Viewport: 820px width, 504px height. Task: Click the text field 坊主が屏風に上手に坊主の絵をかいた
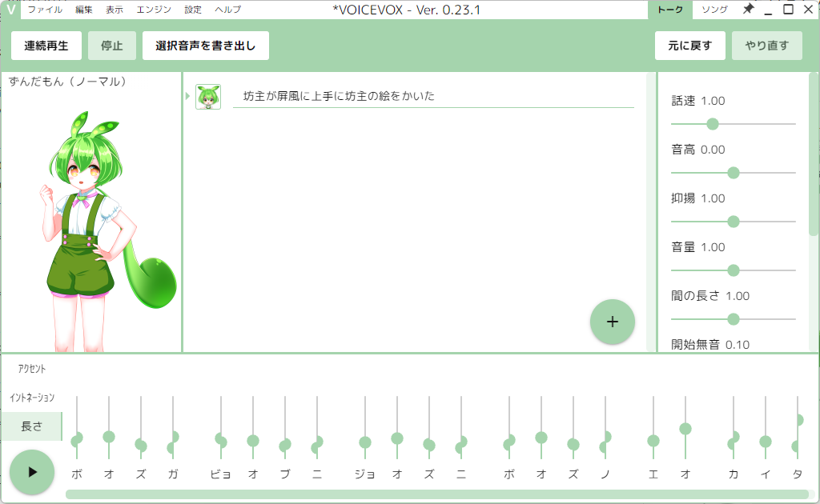tap(433, 96)
